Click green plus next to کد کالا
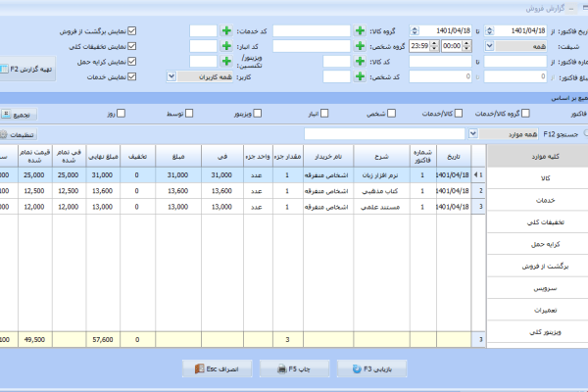 pyautogui.click(x=360, y=62)
